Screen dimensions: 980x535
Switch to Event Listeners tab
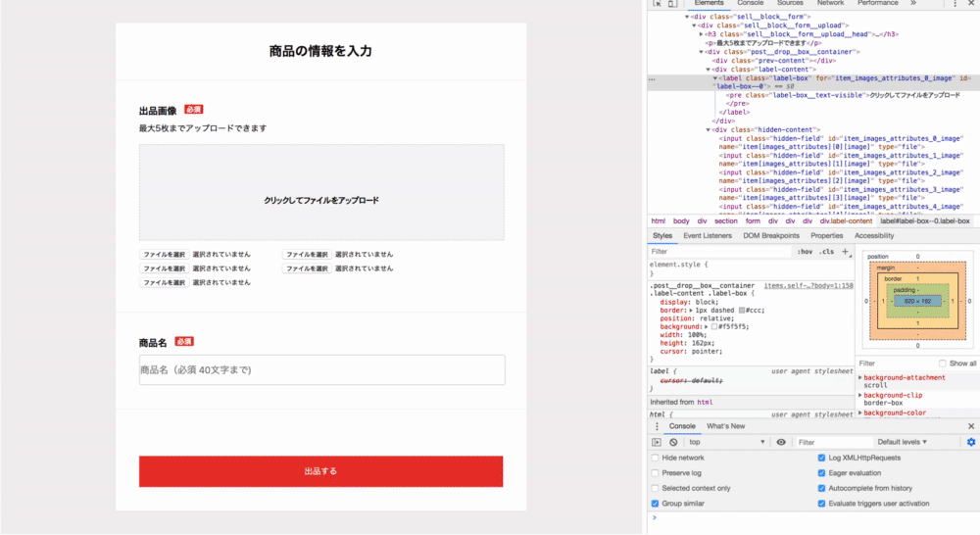click(708, 235)
